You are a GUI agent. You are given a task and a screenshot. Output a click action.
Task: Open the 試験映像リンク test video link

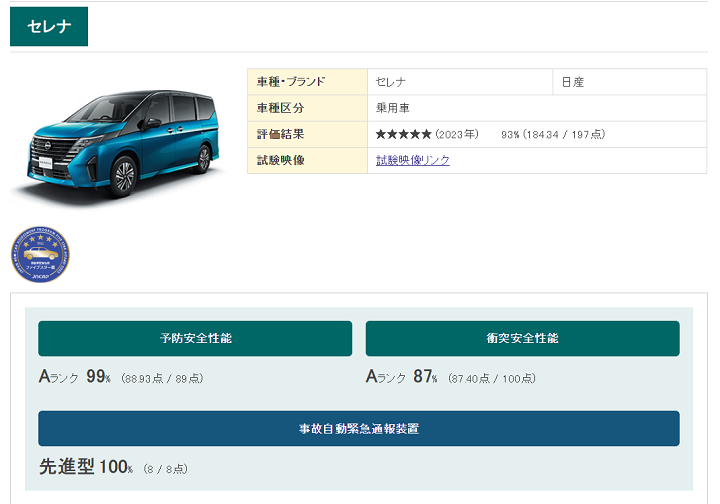[x=412, y=160]
